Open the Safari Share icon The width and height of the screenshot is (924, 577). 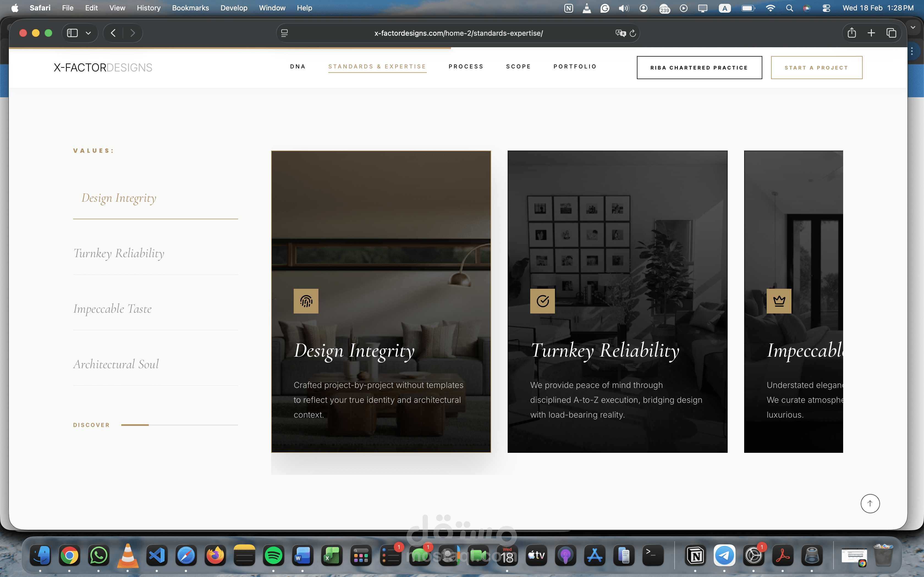tap(851, 33)
